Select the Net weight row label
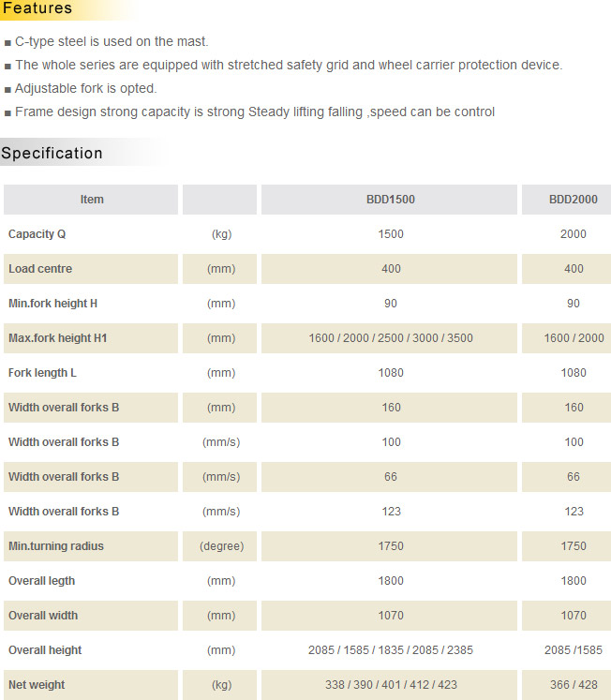The image size is (611, 700). pyautogui.click(x=37, y=685)
